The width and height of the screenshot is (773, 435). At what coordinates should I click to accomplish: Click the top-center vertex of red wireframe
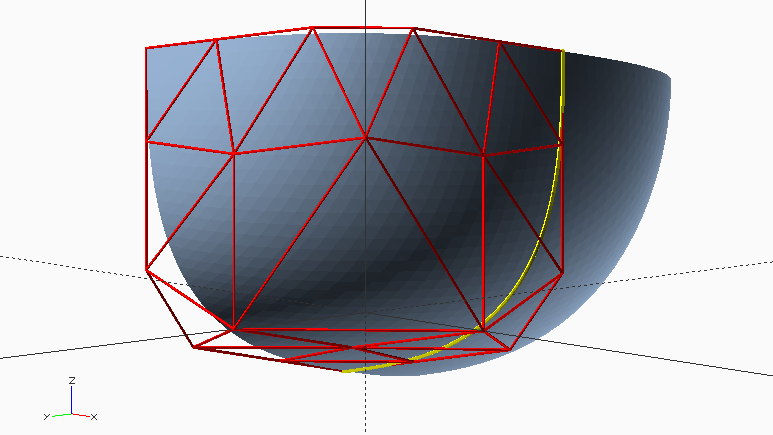point(314,28)
